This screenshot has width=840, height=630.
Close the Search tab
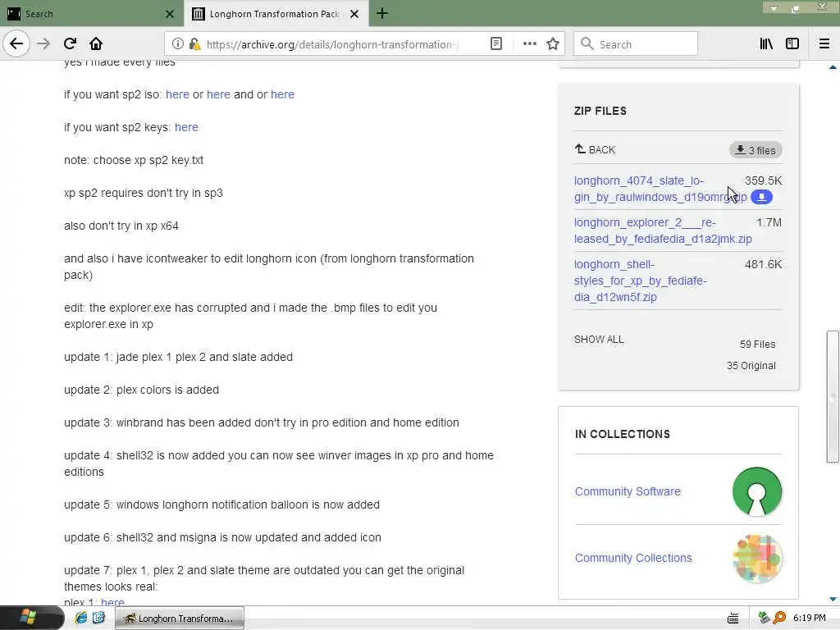169,14
